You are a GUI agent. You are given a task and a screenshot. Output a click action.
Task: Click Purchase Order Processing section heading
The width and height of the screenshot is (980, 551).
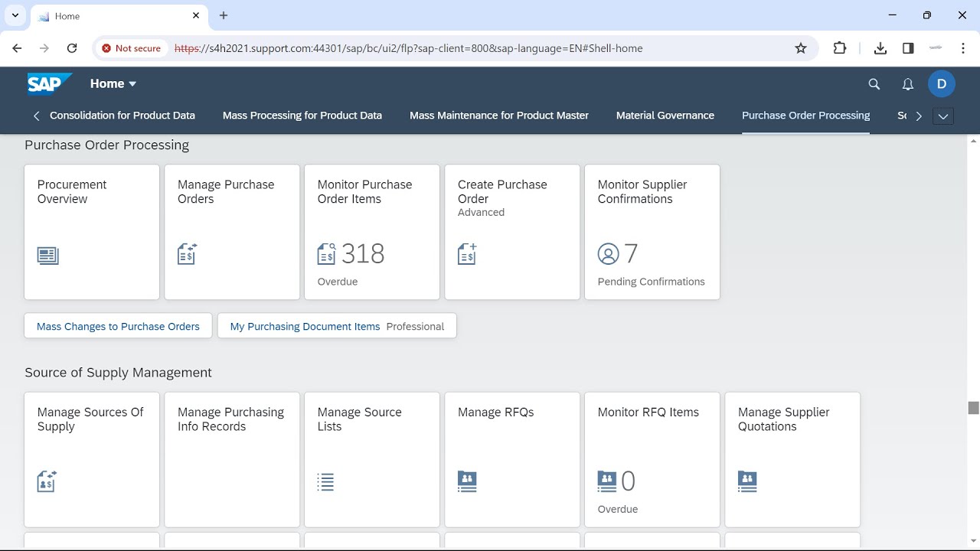[107, 145]
